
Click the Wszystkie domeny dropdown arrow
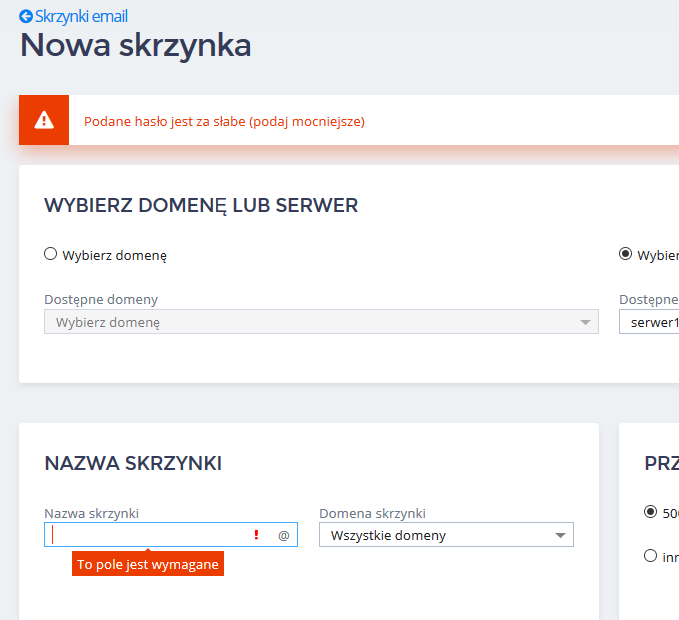pos(560,536)
